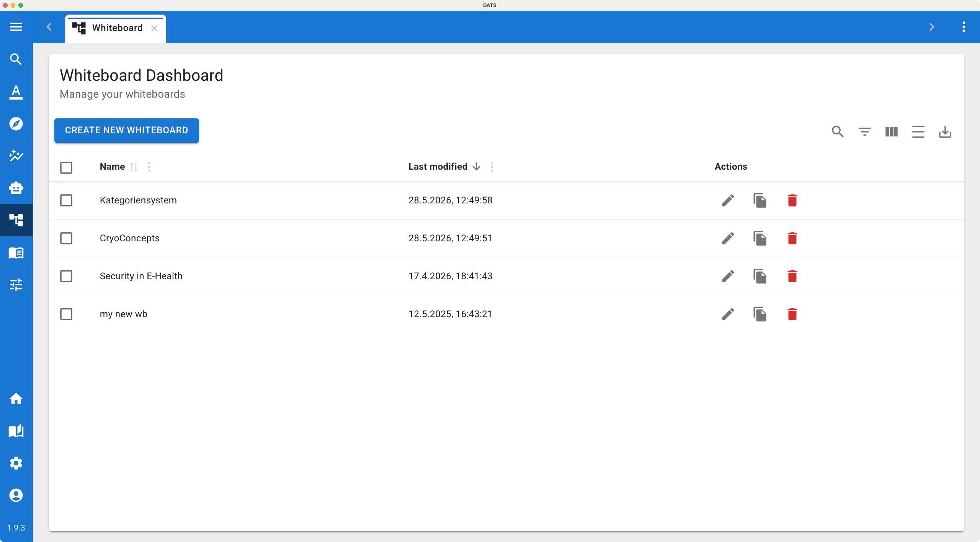Image resolution: width=980 pixels, height=542 pixels.
Task: Delete the CryoConcepts whiteboard
Action: pyautogui.click(x=792, y=238)
